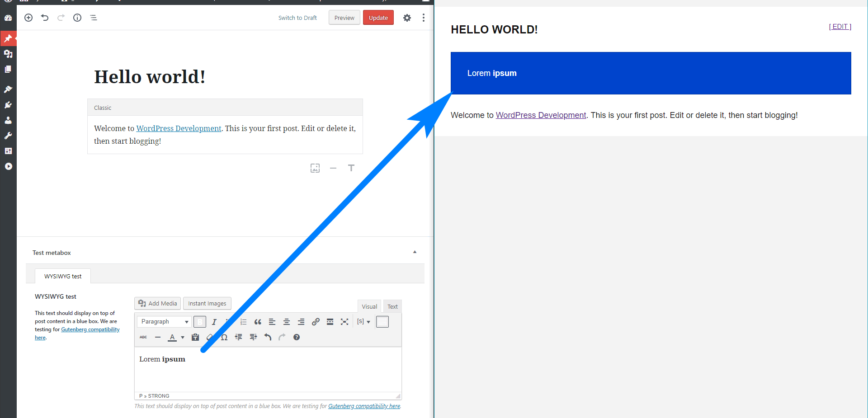Open the Tools wrench icon in sidebar
This screenshot has height=418, width=868.
click(x=8, y=136)
